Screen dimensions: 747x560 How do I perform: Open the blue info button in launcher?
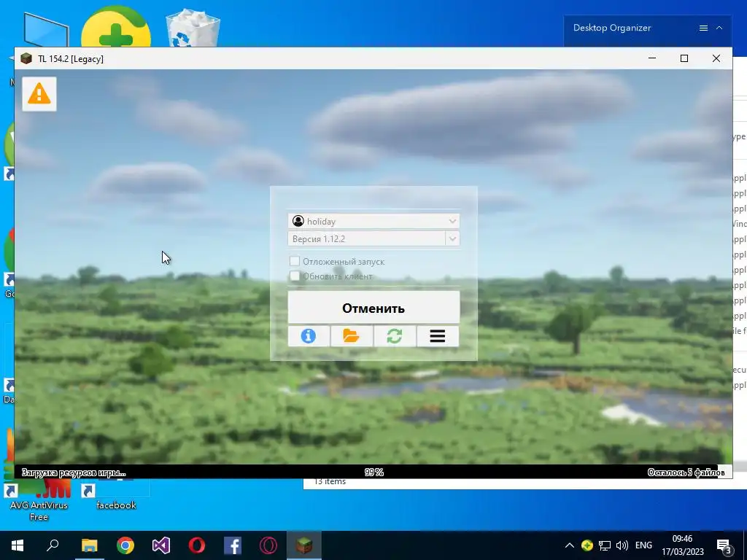click(x=309, y=336)
